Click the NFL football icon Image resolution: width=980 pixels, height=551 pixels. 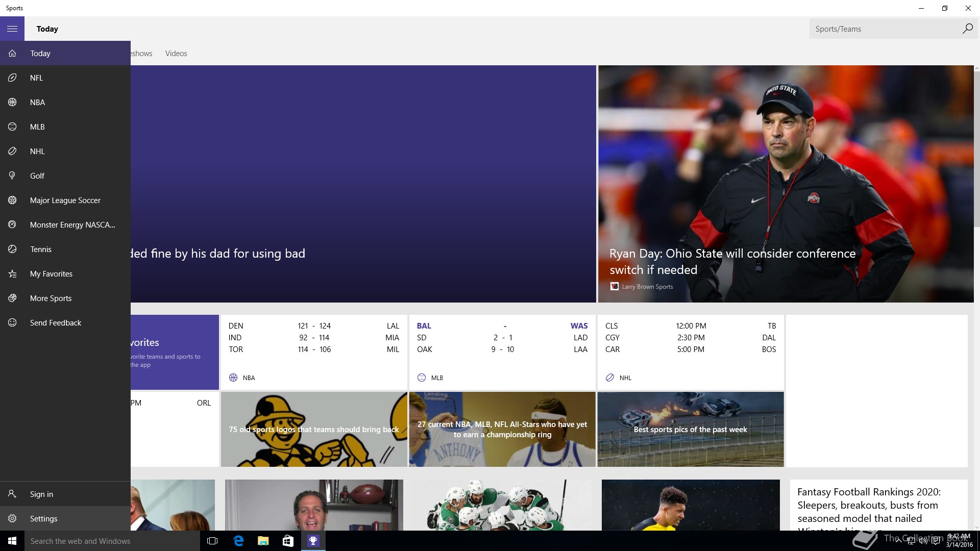coord(12,78)
